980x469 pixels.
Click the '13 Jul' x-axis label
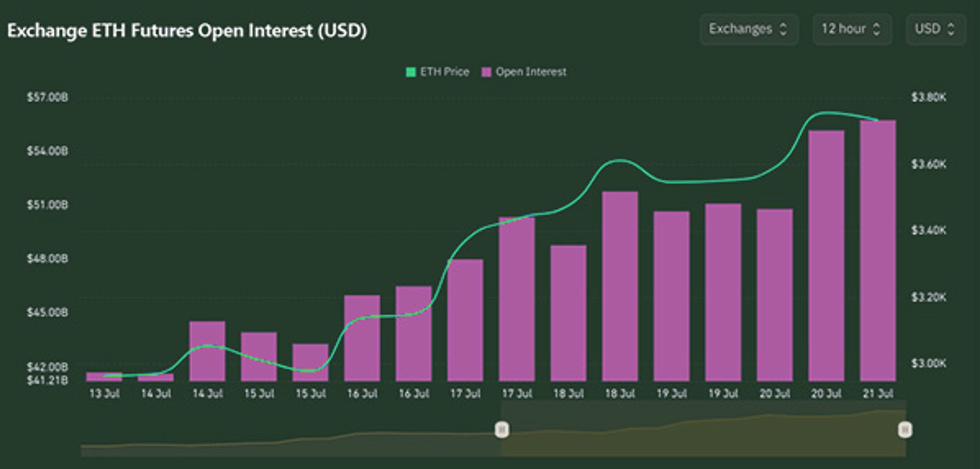[105, 393]
